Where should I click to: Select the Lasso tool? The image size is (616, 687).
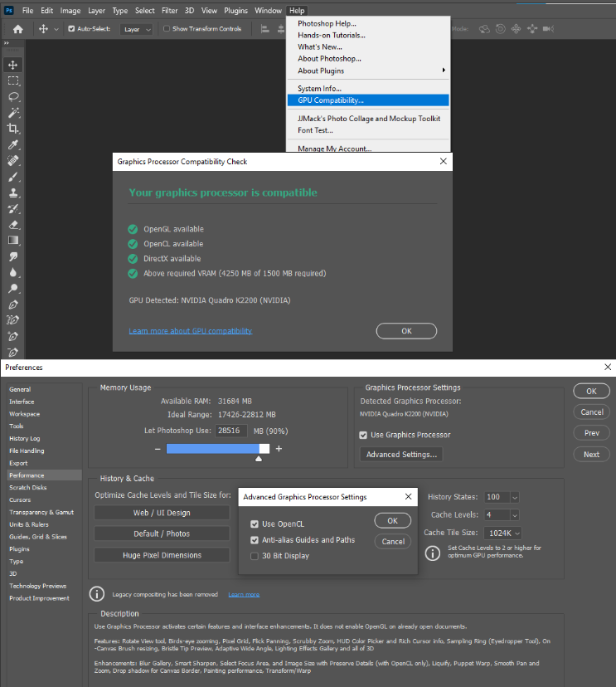13,97
